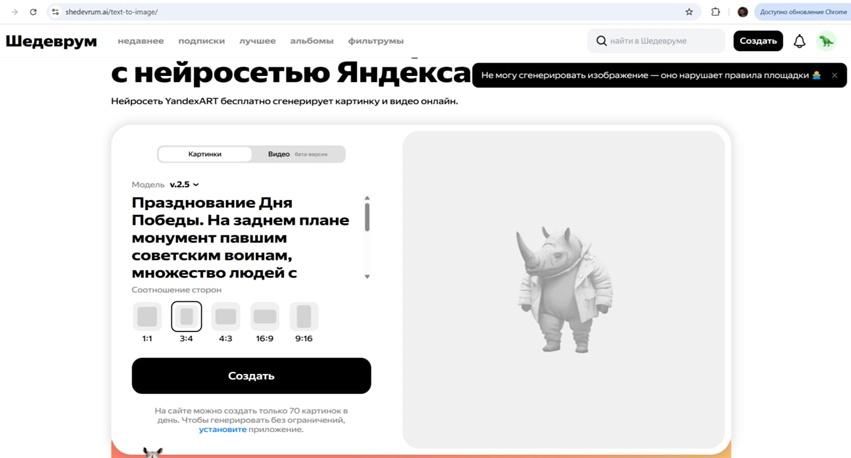Pick the 9:16 aspect ratio
Image resolution: width=851 pixels, height=458 pixels.
pos(304,317)
